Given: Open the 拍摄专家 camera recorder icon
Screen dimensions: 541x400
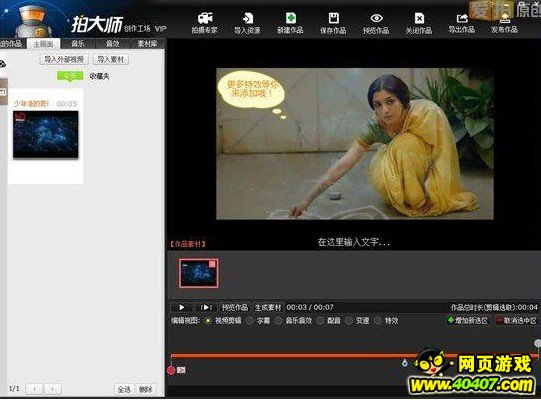Looking at the screenshot, I should pos(205,18).
